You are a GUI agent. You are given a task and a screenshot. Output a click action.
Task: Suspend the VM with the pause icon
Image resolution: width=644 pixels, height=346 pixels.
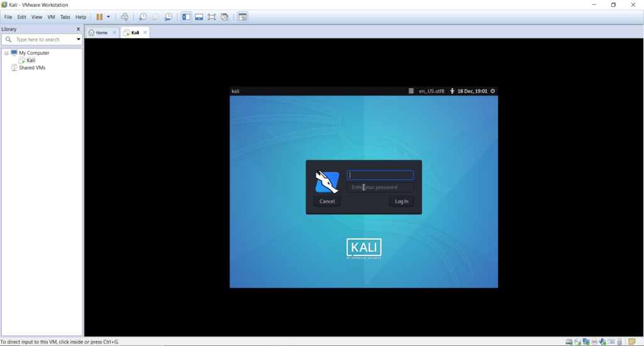pyautogui.click(x=99, y=17)
